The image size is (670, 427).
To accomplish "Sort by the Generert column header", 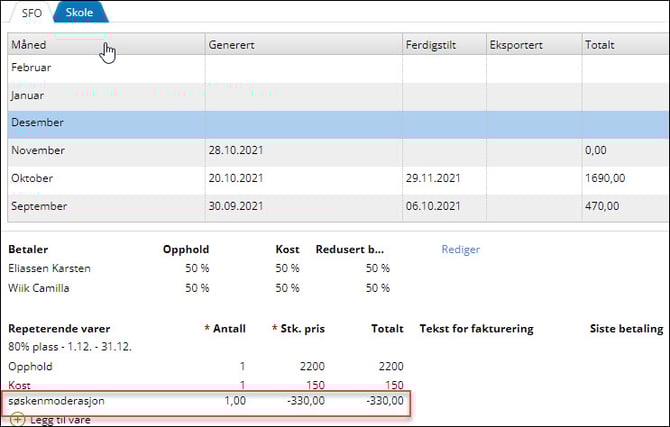I will [232, 45].
